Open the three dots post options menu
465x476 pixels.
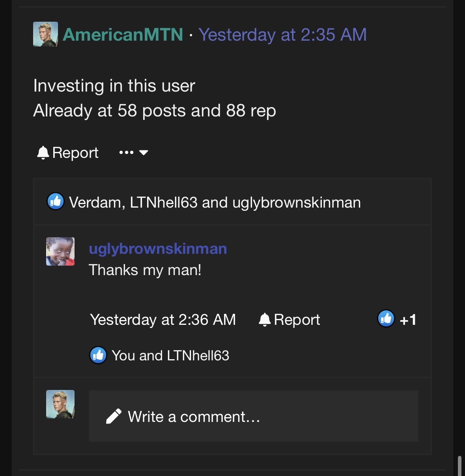(126, 153)
